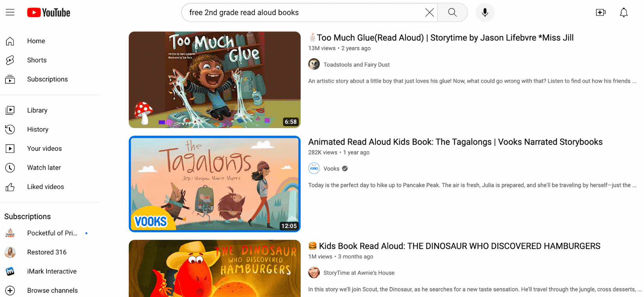The height and width of the screenshot is (297, 644).
Task: Click the StoryTime at Awnie's House avatar
Action: click(314, 273)
